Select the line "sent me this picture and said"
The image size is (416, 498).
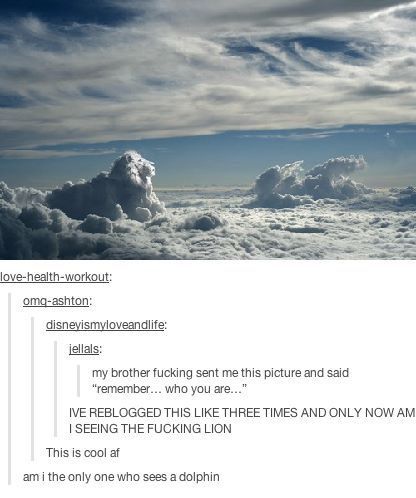pyautogui.click(x=272, y=373)
